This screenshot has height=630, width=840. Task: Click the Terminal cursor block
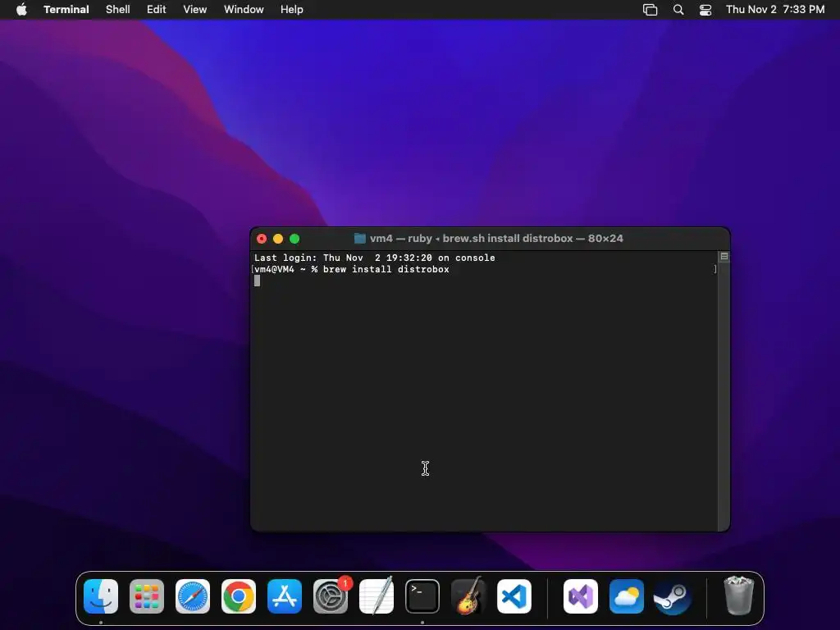(257, 281)
